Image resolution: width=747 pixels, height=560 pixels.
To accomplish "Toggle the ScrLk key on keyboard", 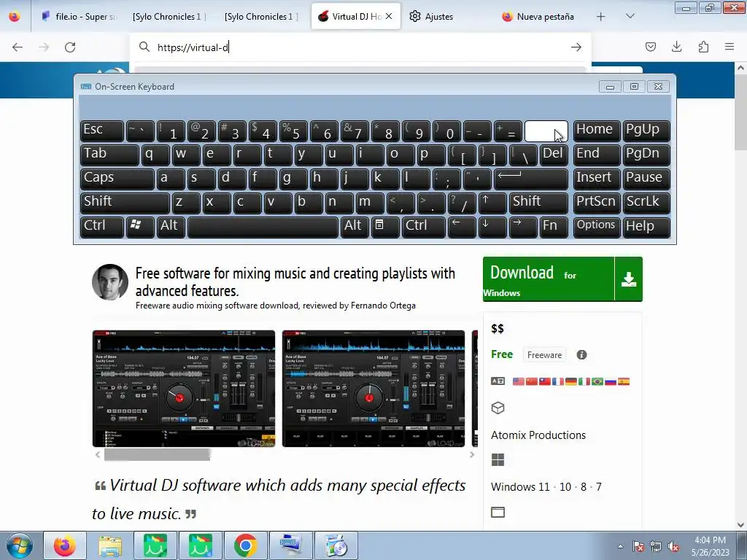I will [646, 203].
